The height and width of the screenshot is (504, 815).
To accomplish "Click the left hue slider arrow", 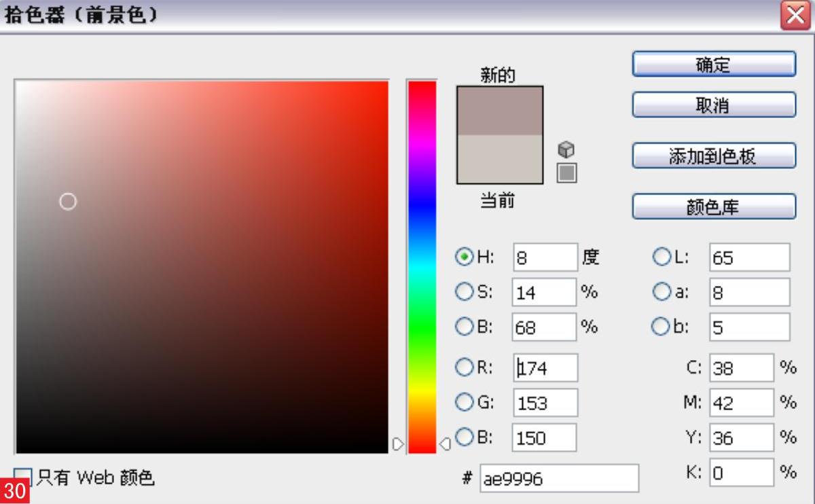I will click(x=399, y=444).
